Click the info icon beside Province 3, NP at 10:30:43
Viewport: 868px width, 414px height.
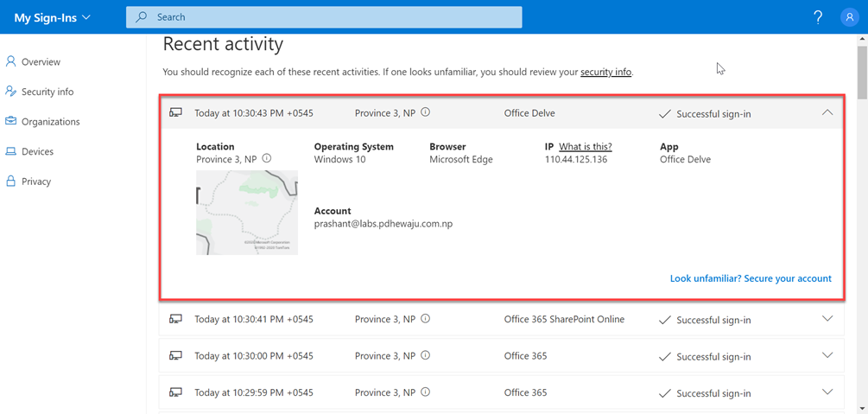(x=426, y=112)
